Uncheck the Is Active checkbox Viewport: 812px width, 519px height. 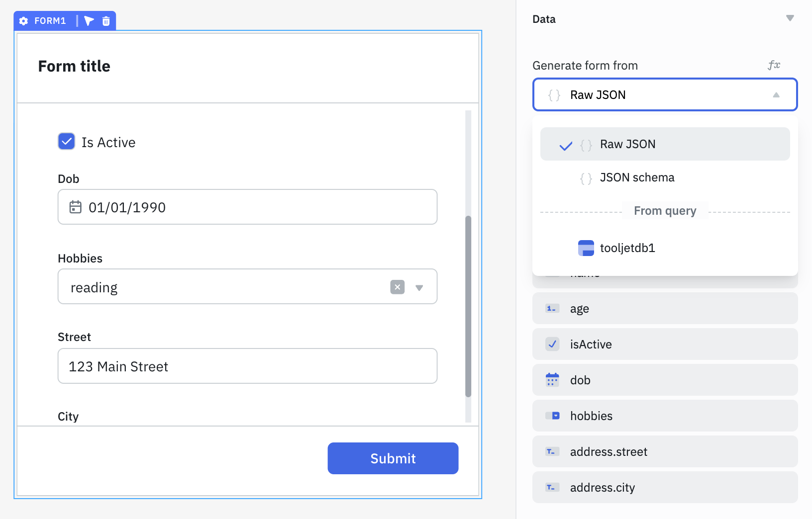(66, 142)
